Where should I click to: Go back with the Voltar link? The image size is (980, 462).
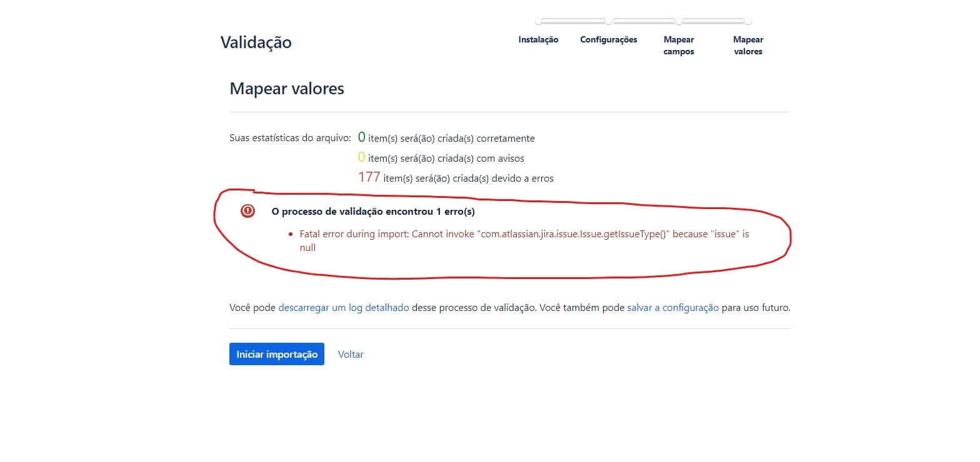point(351,354)
